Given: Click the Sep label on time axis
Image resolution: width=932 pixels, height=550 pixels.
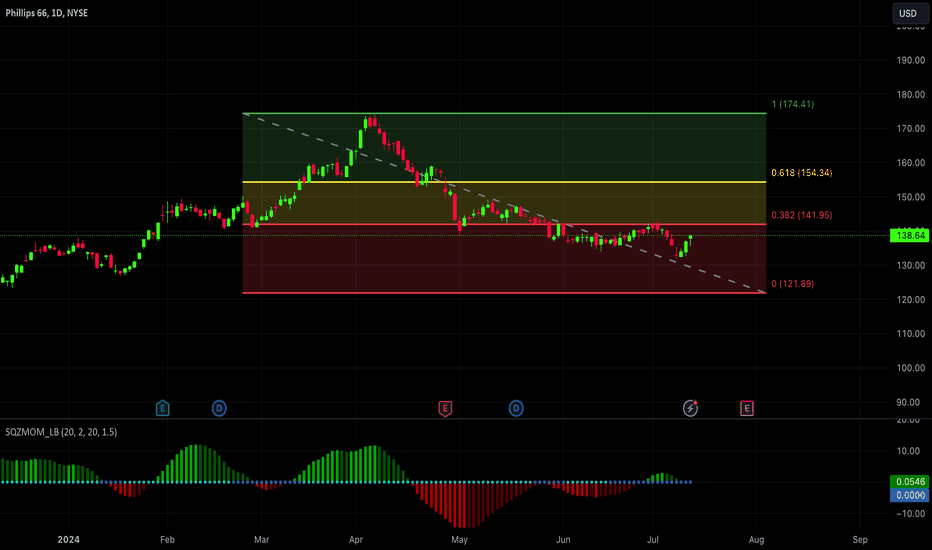Looking at the screenshot, I should point(860,540).
